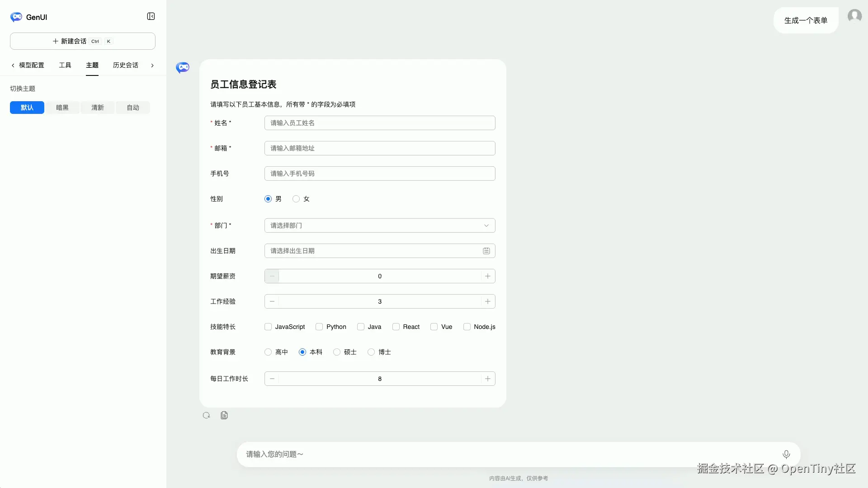
Task: Click the 新建会话 button
Action: pyautogui.click(x=83, y=41)
